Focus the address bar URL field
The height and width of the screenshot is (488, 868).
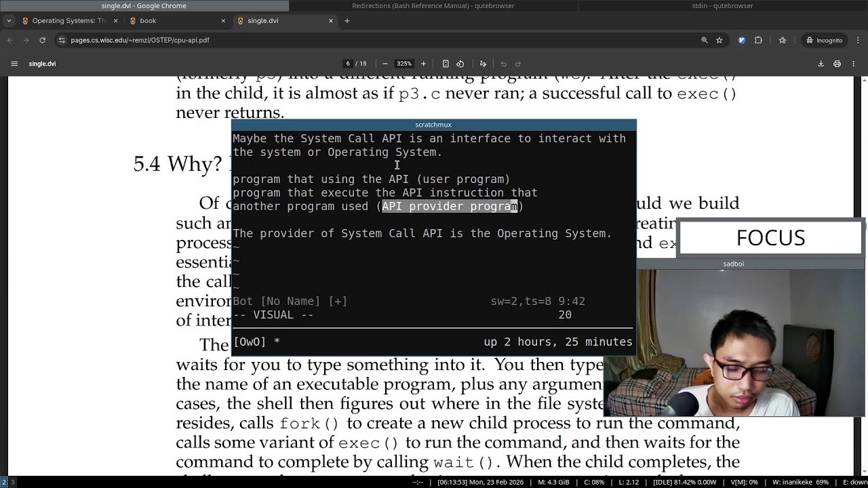380,40
